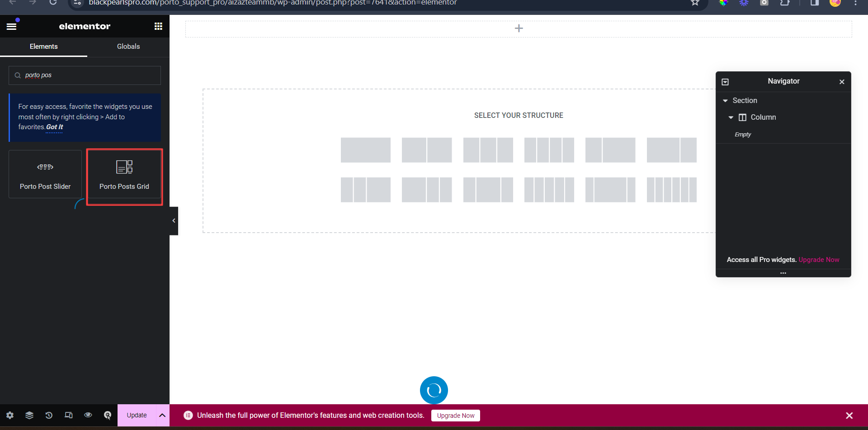Collapse the Column tree arrow
Screen dimensions: 868x430
click(x=731, y=117)
